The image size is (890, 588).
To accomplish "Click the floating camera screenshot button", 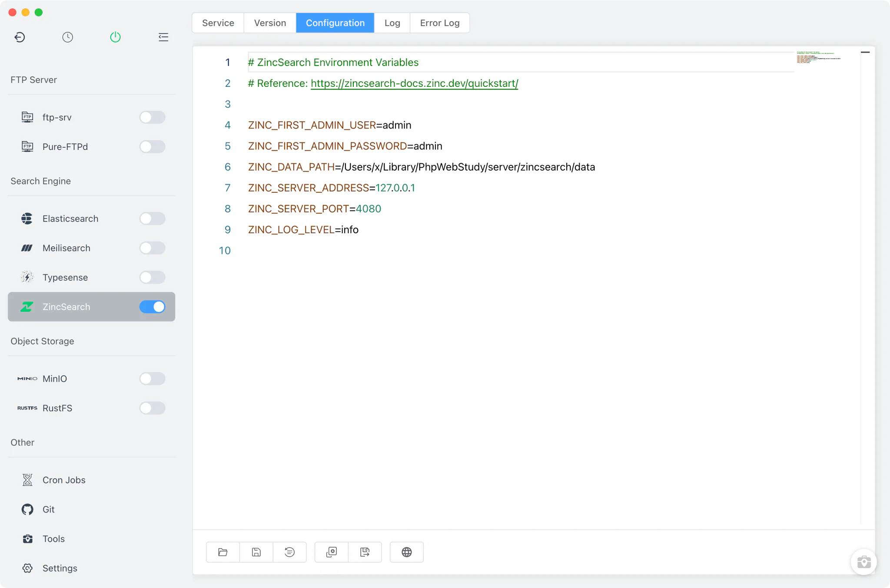I will pos(864,562).
